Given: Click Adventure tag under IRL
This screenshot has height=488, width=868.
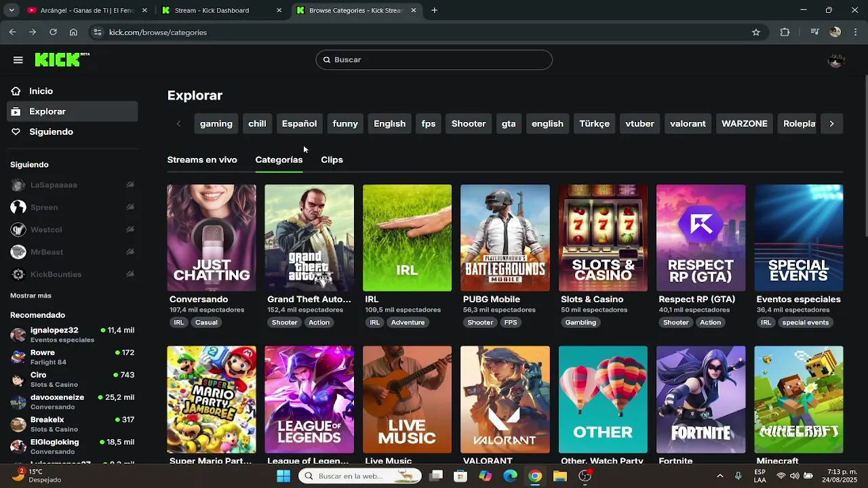Looking at the screenshot, I should click(408, 323).
